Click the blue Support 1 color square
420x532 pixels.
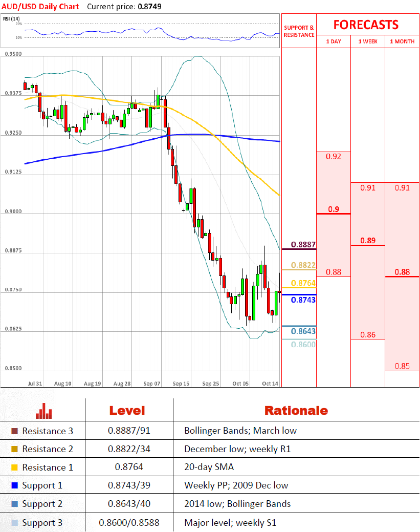[x=14, y=485]
